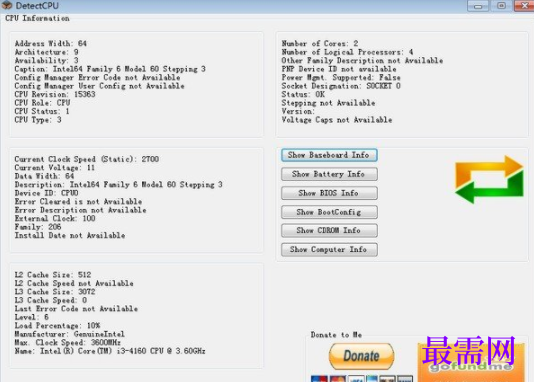Click 'L2 Cache Size: 512' text
The height and width of the screenshot is (382, 534).
(x=53, y=275)
